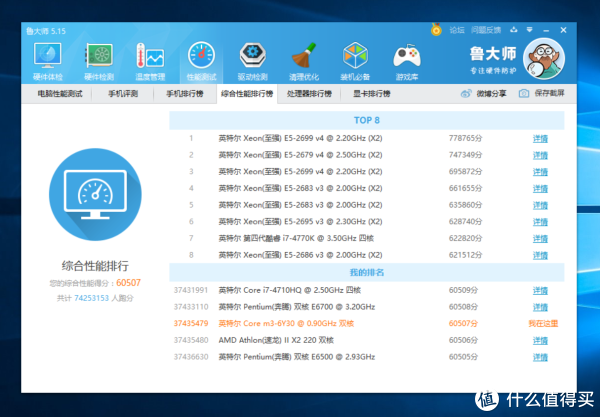The image size is (600, 417).
Task: Click the camera icon for 保存截屏
Action: 524,93
